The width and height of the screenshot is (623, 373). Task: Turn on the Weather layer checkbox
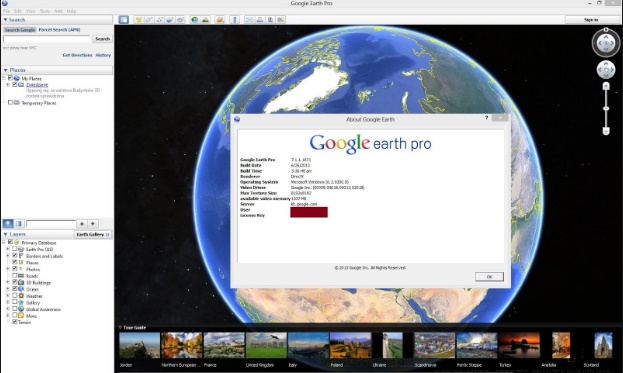point(15,296)
